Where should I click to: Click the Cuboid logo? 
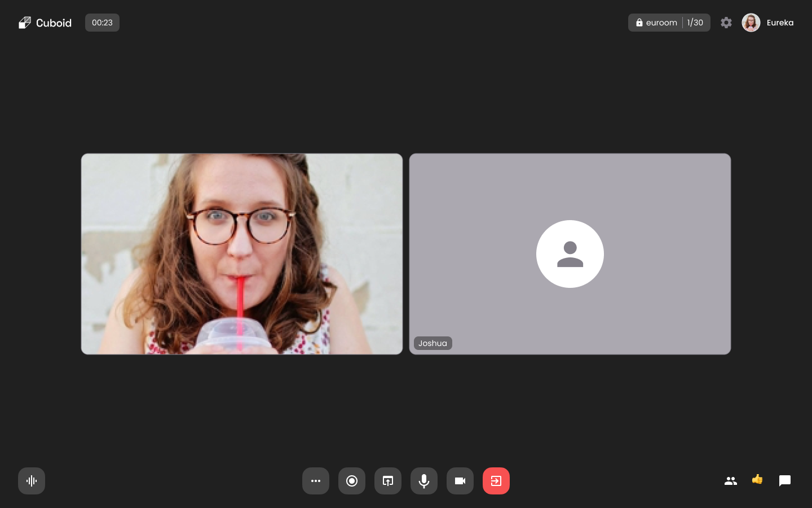coord(45,23)
